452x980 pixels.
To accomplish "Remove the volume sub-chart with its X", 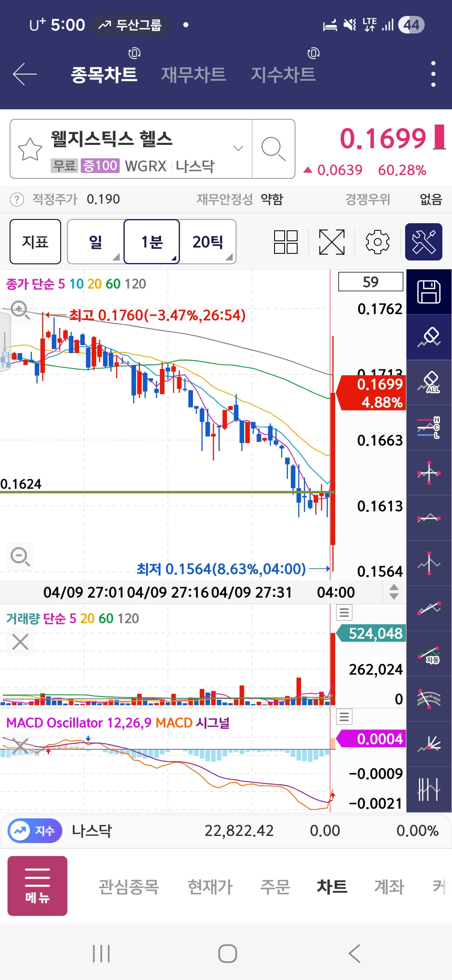I will 20,642.
